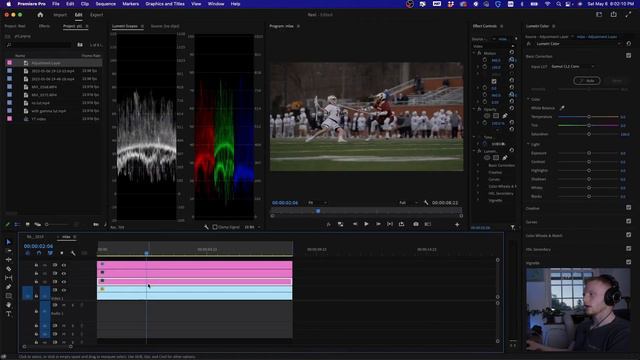Click Project panel icon view button

(27, 224)
